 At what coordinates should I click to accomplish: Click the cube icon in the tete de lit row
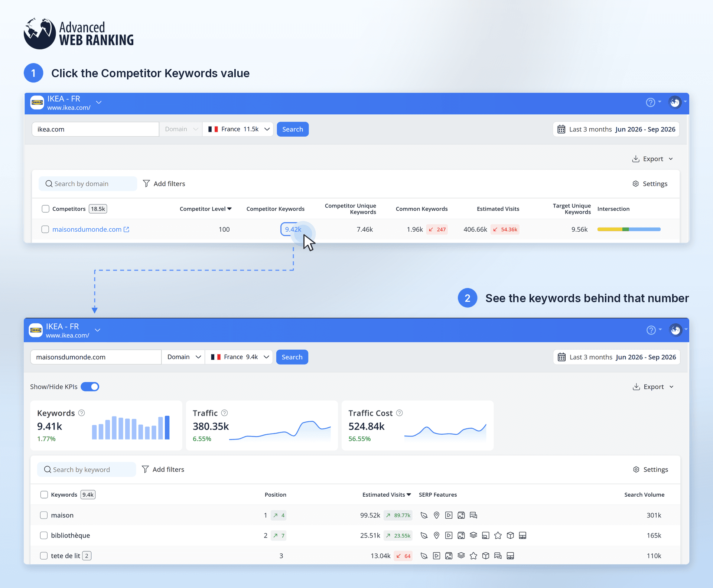pos(486,556)
